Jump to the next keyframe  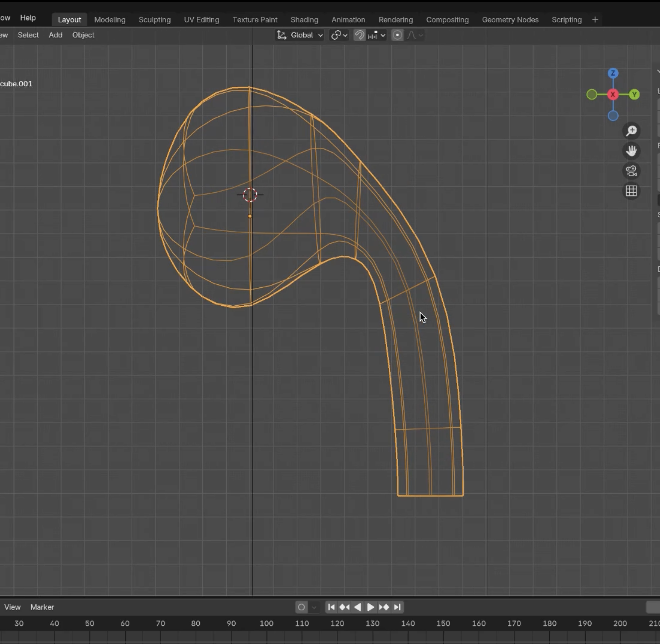(x=384, y=607)
